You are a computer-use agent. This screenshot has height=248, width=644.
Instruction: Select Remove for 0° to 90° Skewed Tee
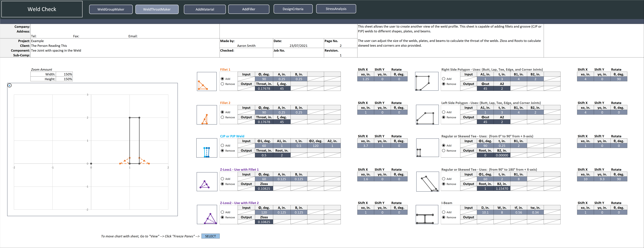tap(444, 151)
